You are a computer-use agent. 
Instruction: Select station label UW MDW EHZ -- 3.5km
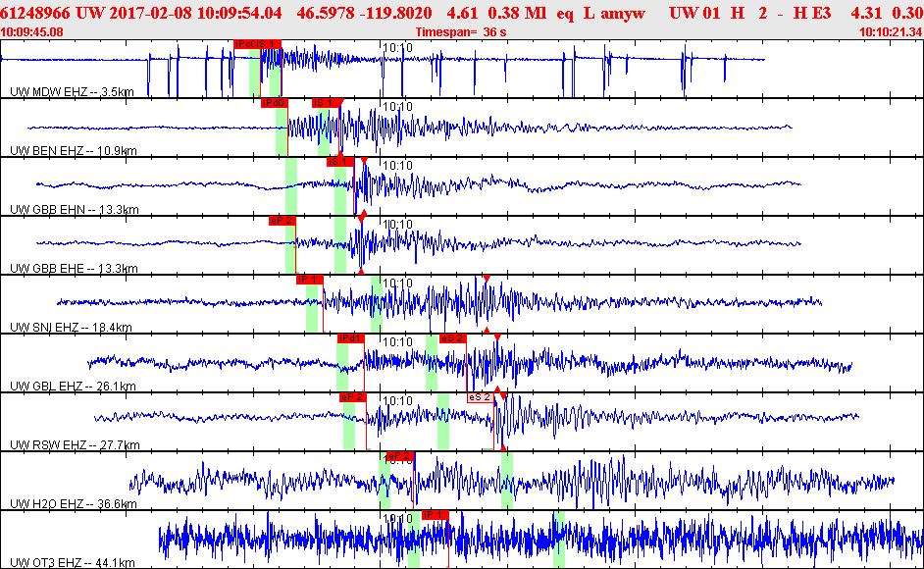coord(72,92)
